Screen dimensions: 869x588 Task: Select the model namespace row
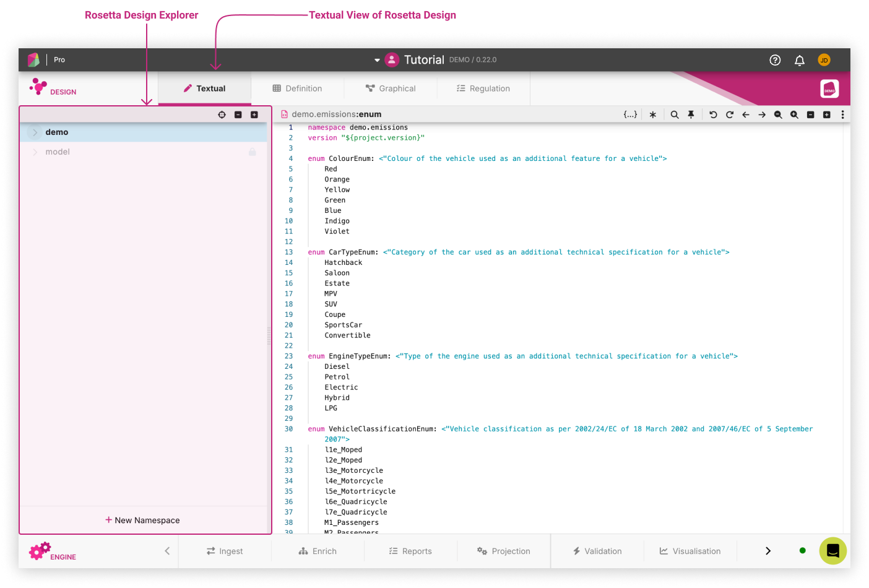(x=144, y=152)
